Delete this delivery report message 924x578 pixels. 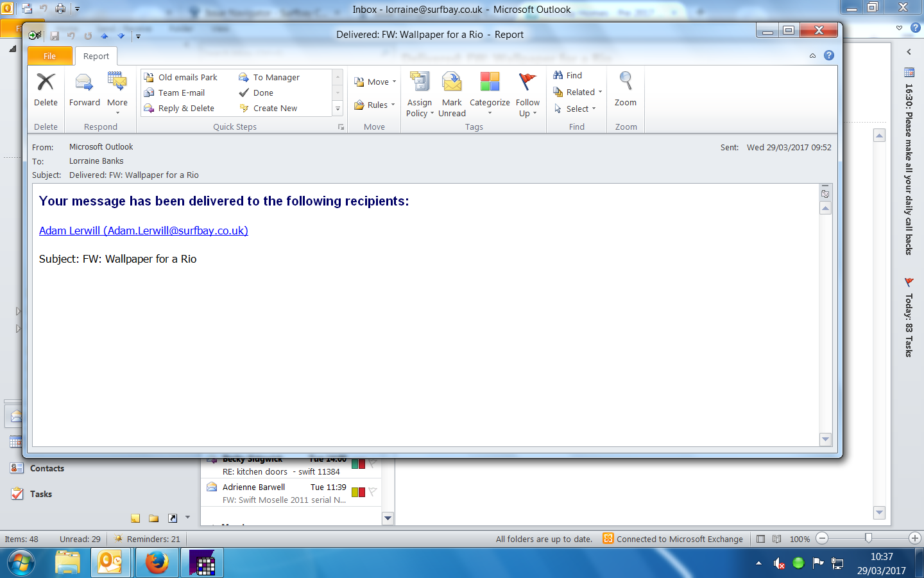[46, 90]
